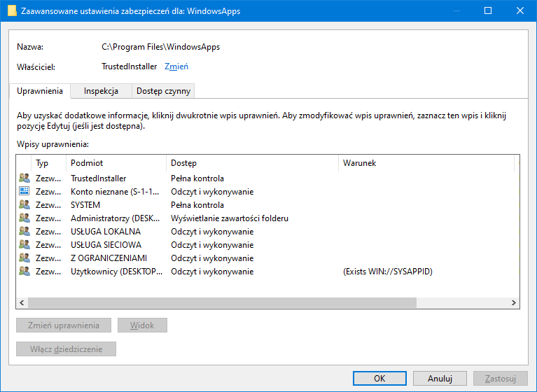Viewport: 537px width, 392px height.
Task: Click the user icon beside SYSTEM entry
Action: coord(25,204)
